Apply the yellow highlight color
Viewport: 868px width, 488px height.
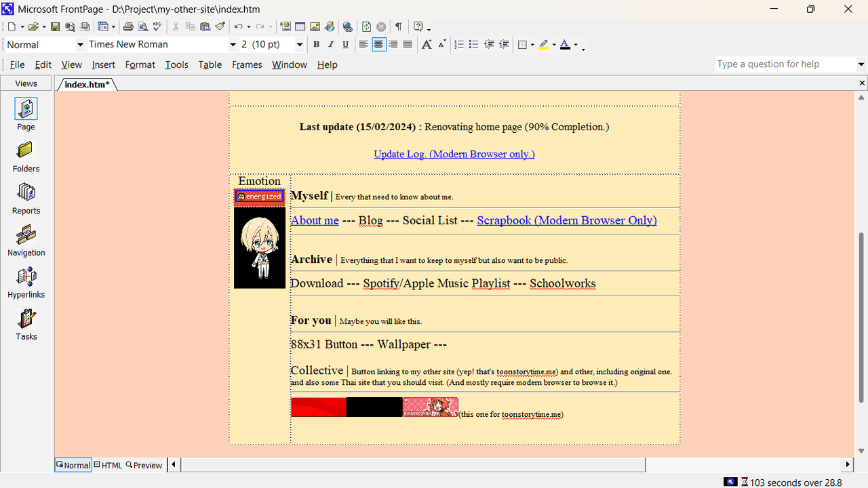(544, 45)
